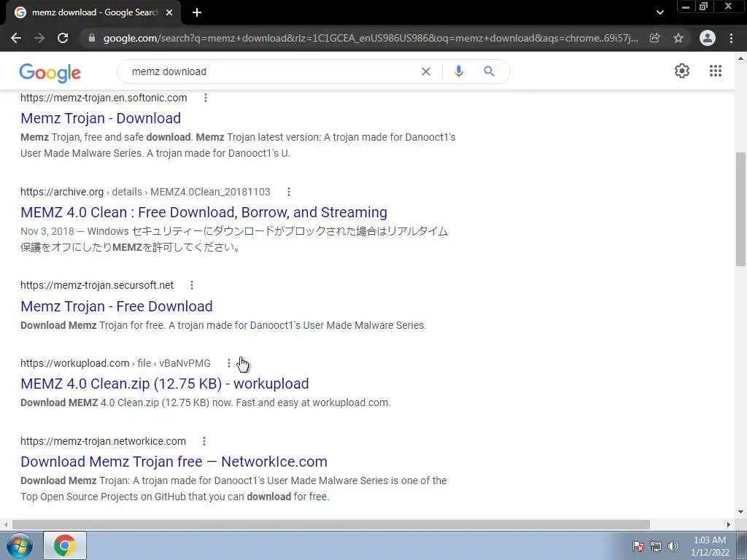This screenshot has height=560, width=747.
Task: Open options for the securesoft.net result
Action: pyautogui.click(x=192, y=285)
